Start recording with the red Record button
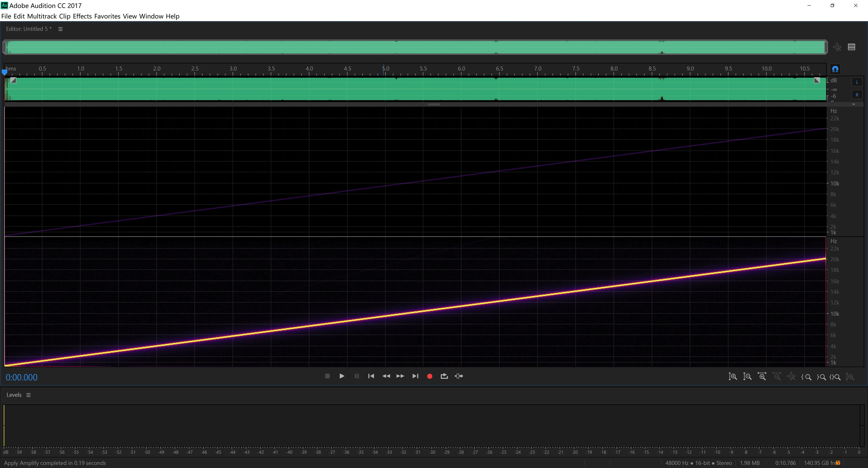The height and width of the screenshot is (468, 868). pyautogui.click(x=430, y=376)
